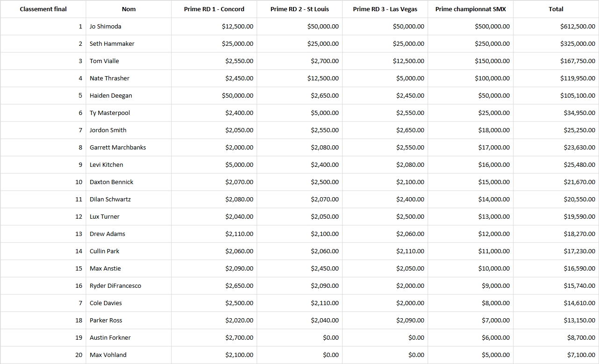599x364 pixels.
Task: Click the "Prime RD 1 - Concord" header
Action: coord(214,9)
